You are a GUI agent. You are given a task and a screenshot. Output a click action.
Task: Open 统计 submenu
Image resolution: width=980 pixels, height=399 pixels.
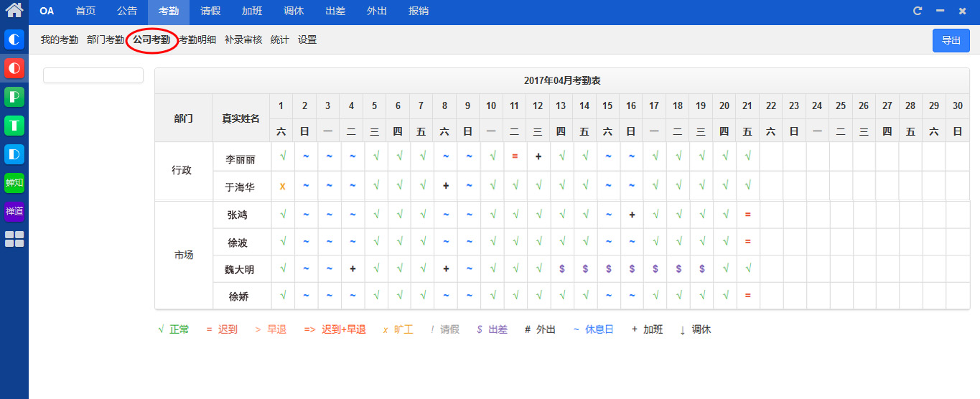point(280,40)
